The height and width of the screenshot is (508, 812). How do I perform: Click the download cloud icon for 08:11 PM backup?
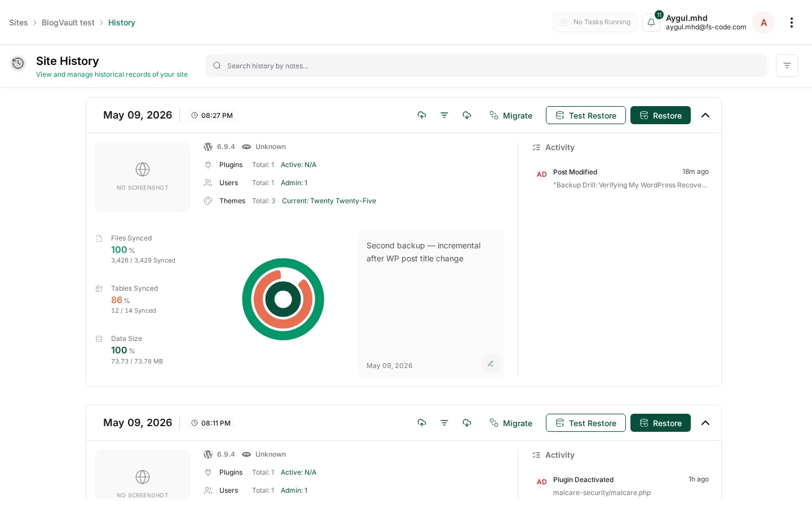[x=467, y=423]
